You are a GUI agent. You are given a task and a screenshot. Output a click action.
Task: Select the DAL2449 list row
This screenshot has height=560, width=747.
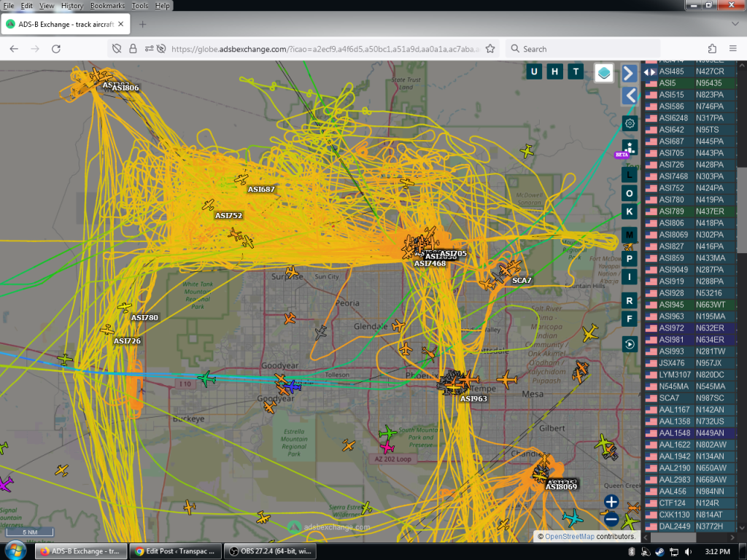(x=690, y=526)
